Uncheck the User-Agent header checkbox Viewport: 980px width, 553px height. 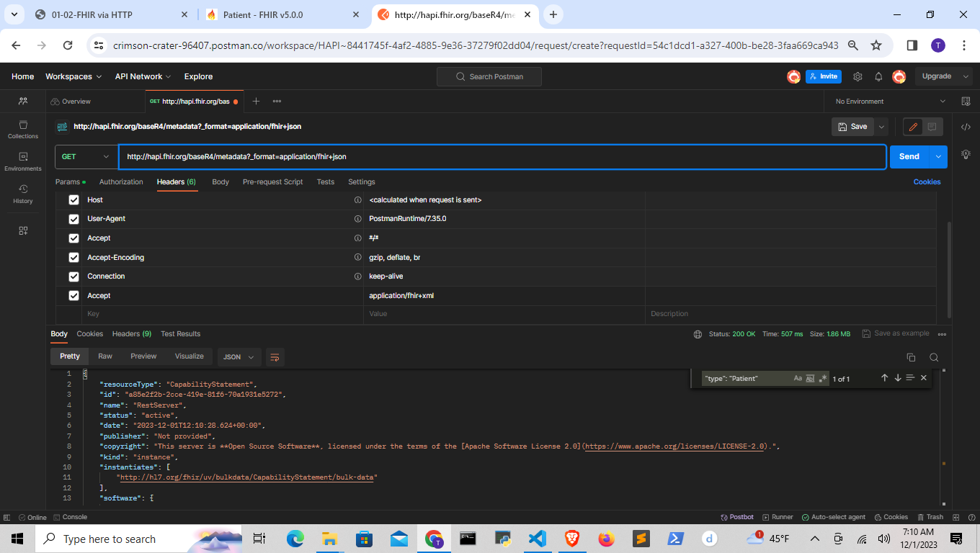coord(73,219)
